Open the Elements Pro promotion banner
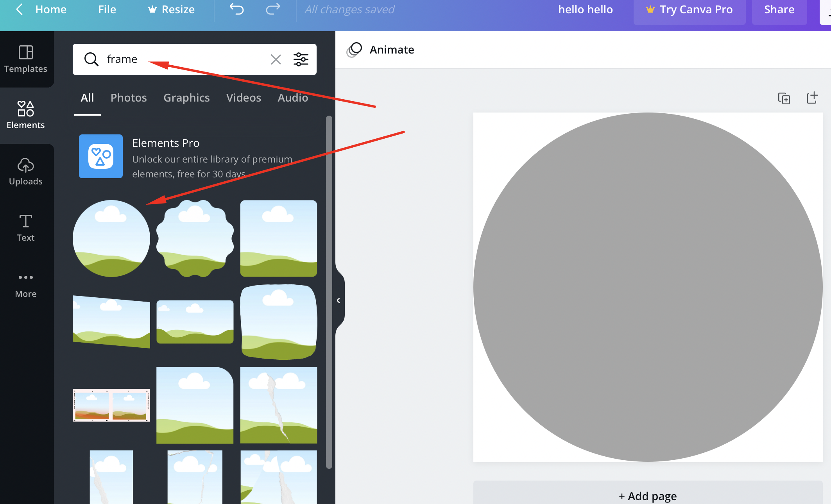This screenshot has height=504, width=831. [195, 157]
